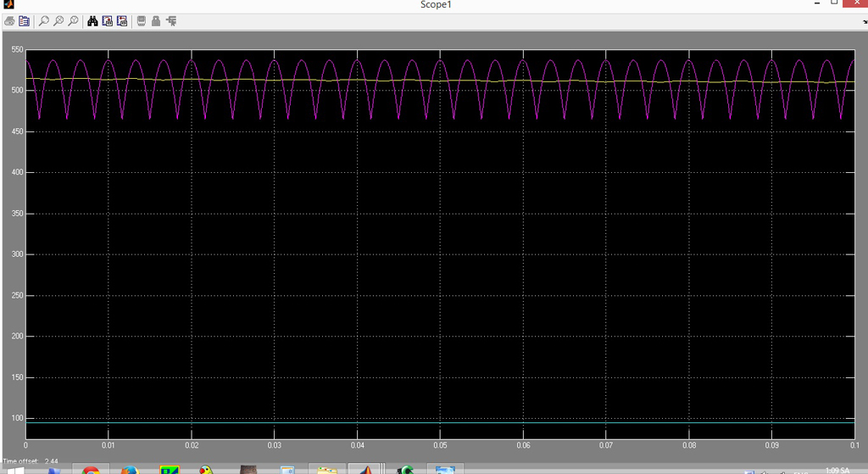
Task: Click the 0.09 x-axis label
Action: pyautogui.click(x=771, y=445)
